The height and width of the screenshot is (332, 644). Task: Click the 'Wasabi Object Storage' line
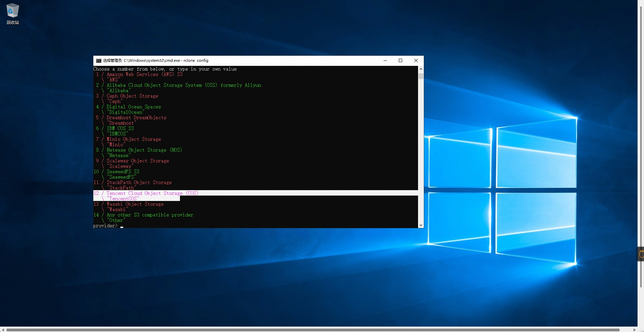click(129, 204)
